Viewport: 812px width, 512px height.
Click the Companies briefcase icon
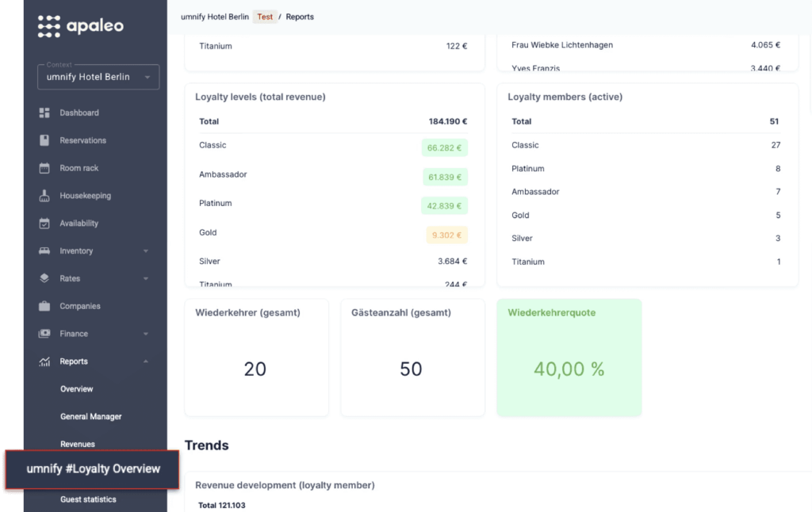[44, 306]
